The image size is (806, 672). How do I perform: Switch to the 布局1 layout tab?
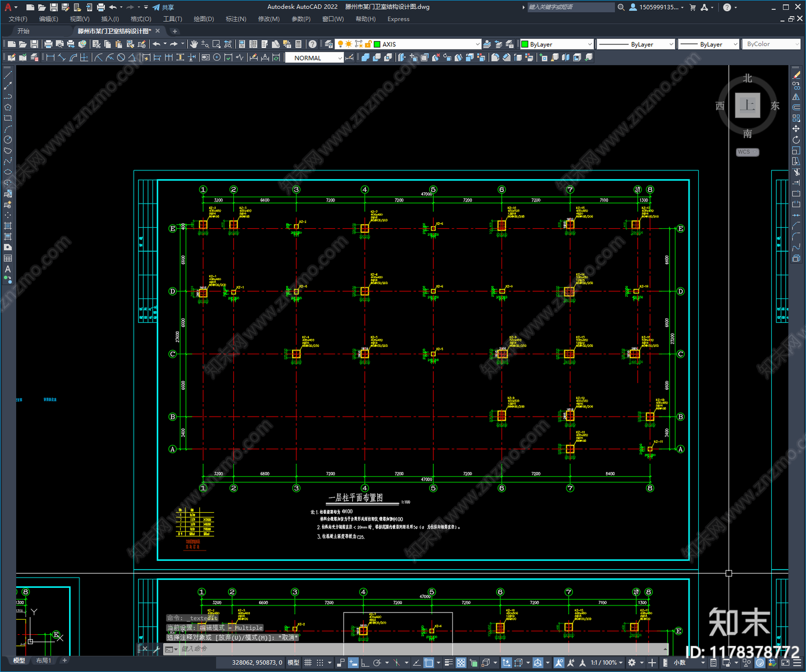point(43,660)
